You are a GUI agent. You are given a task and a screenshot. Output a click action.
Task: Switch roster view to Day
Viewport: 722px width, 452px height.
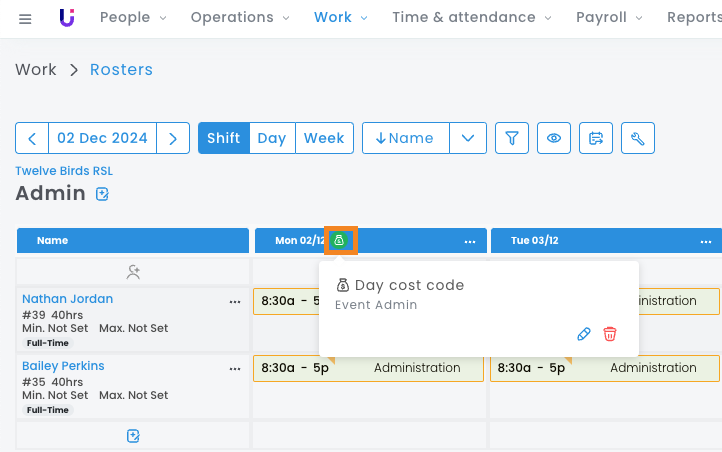[272, 138]
